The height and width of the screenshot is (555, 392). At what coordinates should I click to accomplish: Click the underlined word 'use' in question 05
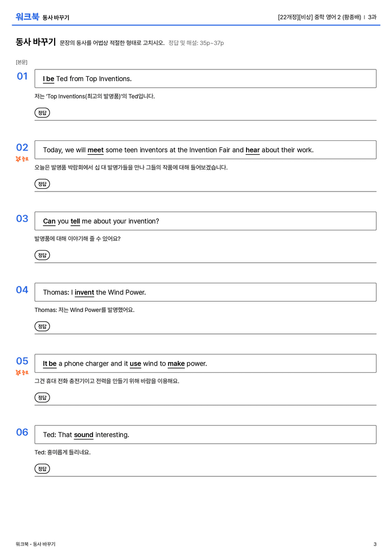pyautogui.click(x=135, y=364)
